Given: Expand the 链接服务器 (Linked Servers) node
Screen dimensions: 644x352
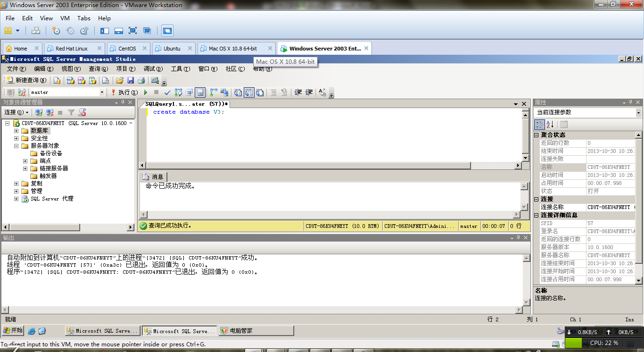Looking at the screenshot, I should (x=25, y=168).
